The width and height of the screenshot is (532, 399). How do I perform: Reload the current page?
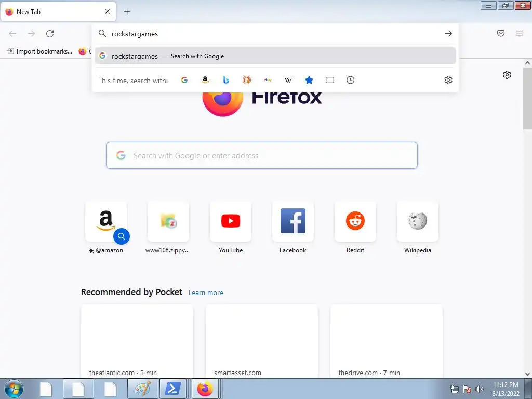pos(50,34)
